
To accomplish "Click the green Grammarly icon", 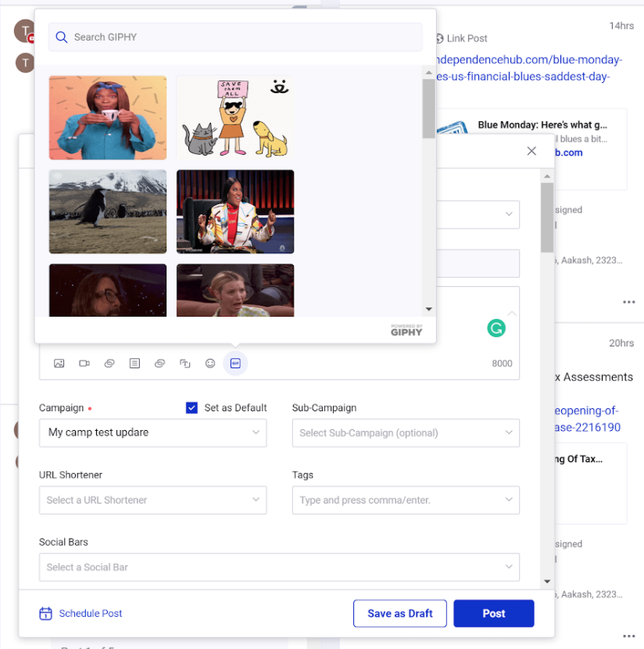I will (x=496, y=328).
